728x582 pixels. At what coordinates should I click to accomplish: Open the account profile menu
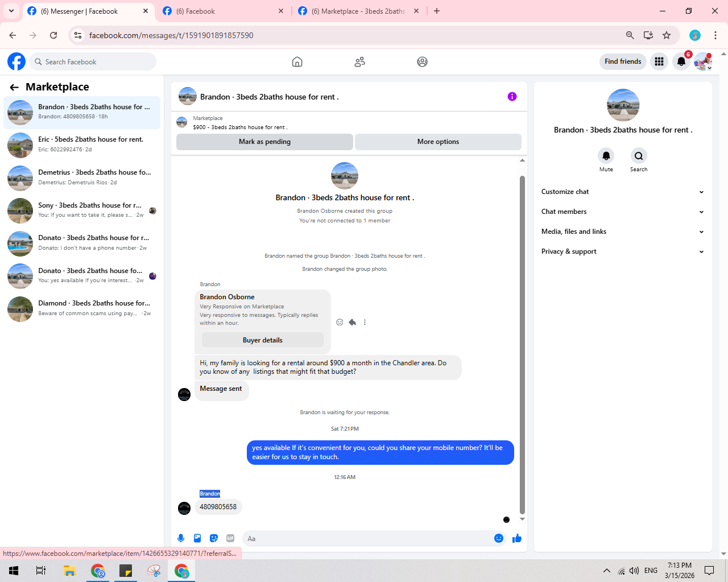point(703,61)
